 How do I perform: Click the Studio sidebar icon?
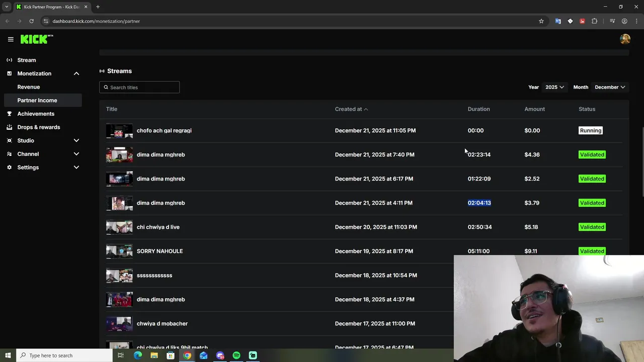tap(9, 140)
